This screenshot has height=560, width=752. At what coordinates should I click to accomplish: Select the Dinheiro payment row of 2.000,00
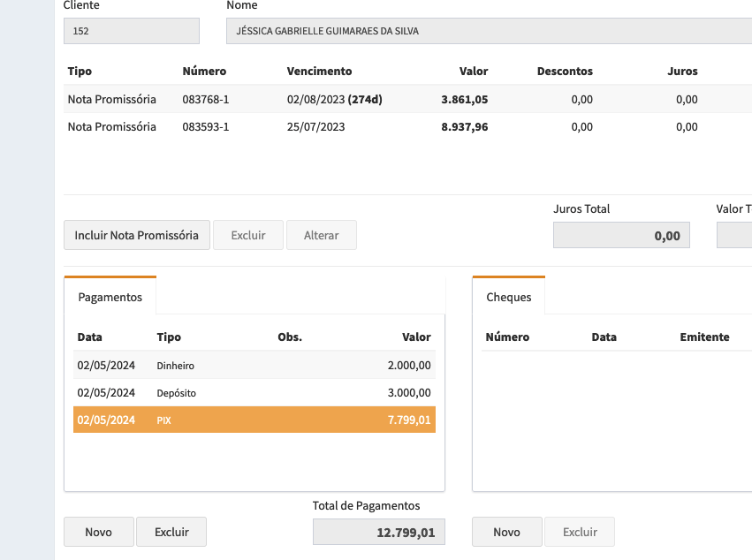point(254,365)
